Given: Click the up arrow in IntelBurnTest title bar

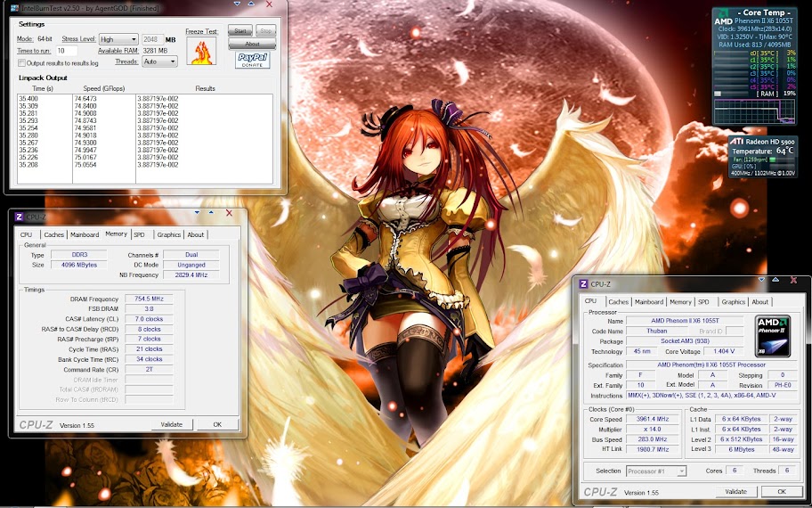Looking at the screenshot, I should coord(251,4).
